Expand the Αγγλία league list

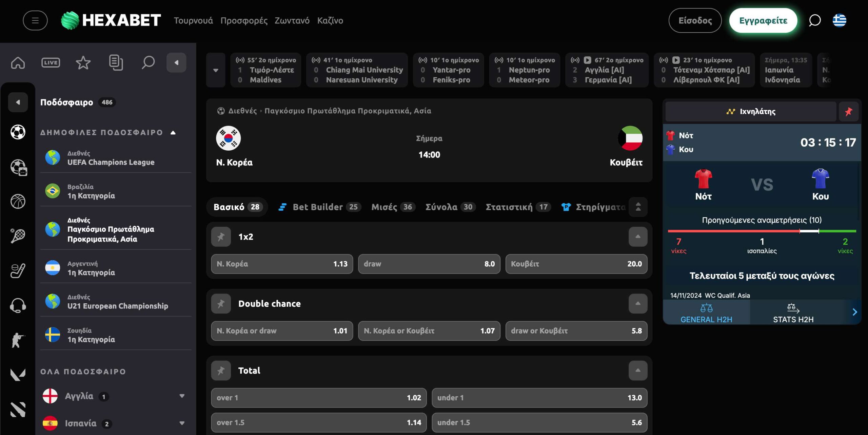(x=182, y=396)
